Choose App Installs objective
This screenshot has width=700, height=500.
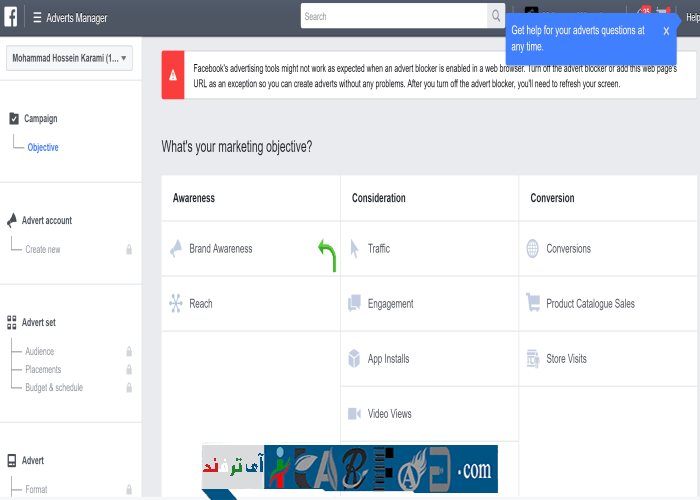429,359
